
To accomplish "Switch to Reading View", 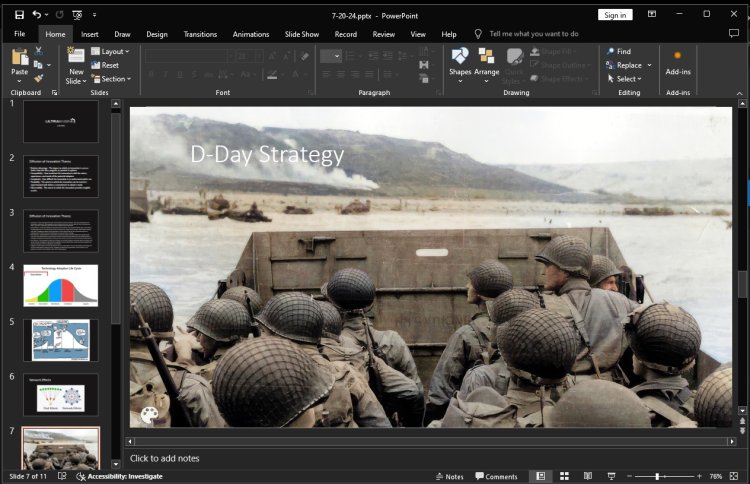I will click(x=588, y=476).
